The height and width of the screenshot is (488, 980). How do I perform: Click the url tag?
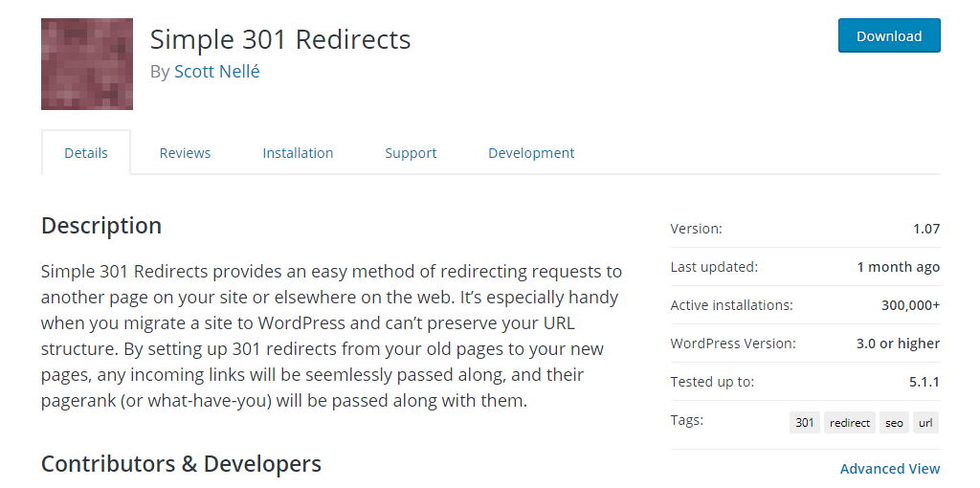[924, 422]
